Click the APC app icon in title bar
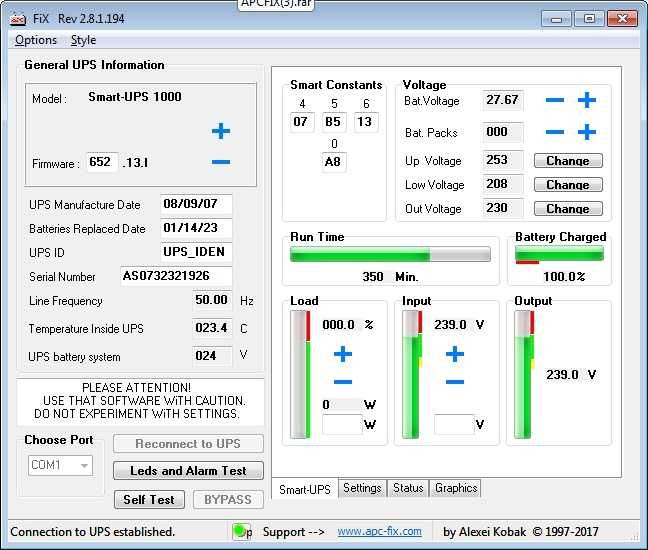This screenshot has height=550, width=648. point(18,19)
